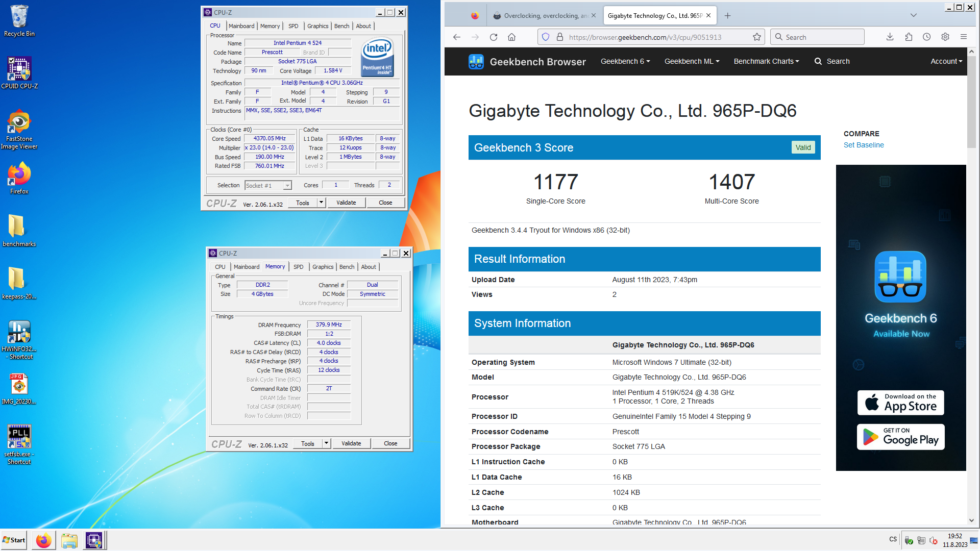Click Close button in lower CPU-Z
The width and height of the screenshot is (980, 551).
pyautogui.click(x=390, y=443)
